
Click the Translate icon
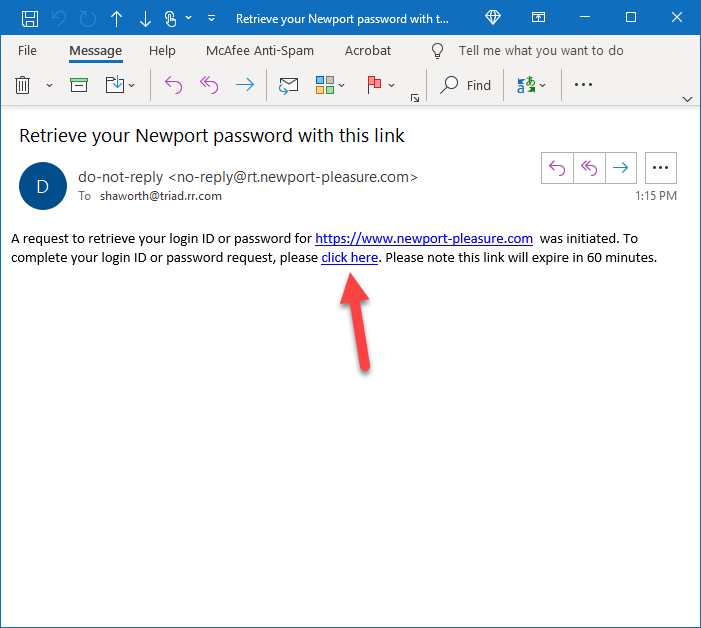tap(526, 85)
